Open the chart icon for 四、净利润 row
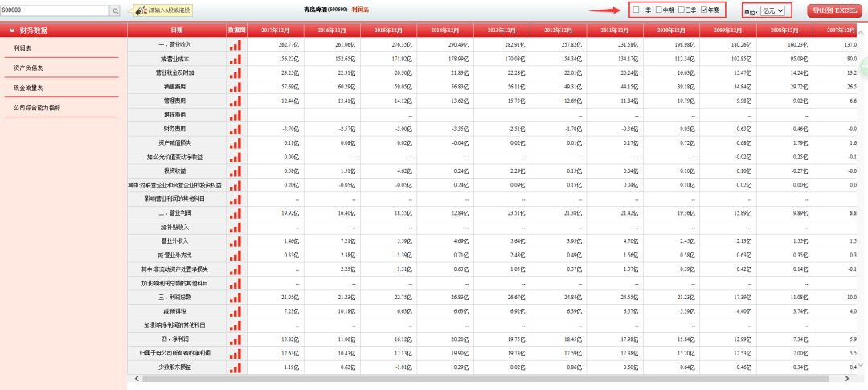Viewport: 868px width, 390px height. pyautogui.click(x=235, y=339)
